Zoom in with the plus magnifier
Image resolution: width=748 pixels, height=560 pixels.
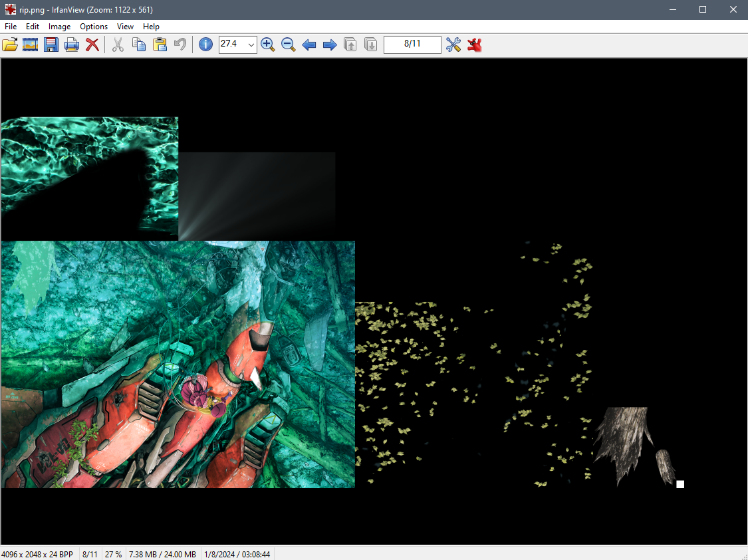(268, 45)
